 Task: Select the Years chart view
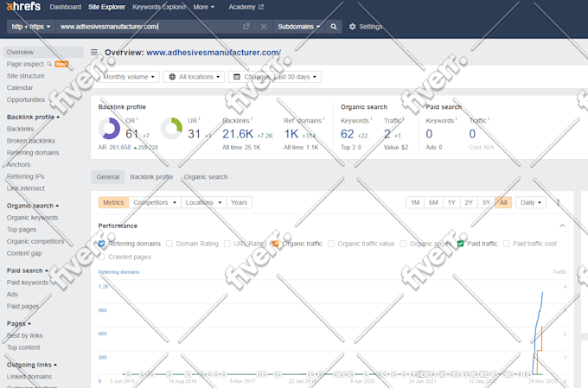(x=240, y=202)
